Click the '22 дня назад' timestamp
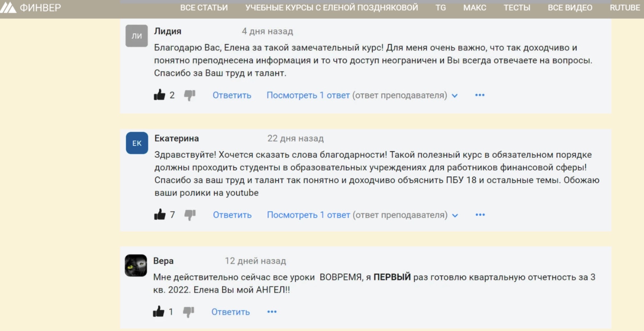Image resolution: width=644 pixels, height=331 pixels. (x=295, y=139)
